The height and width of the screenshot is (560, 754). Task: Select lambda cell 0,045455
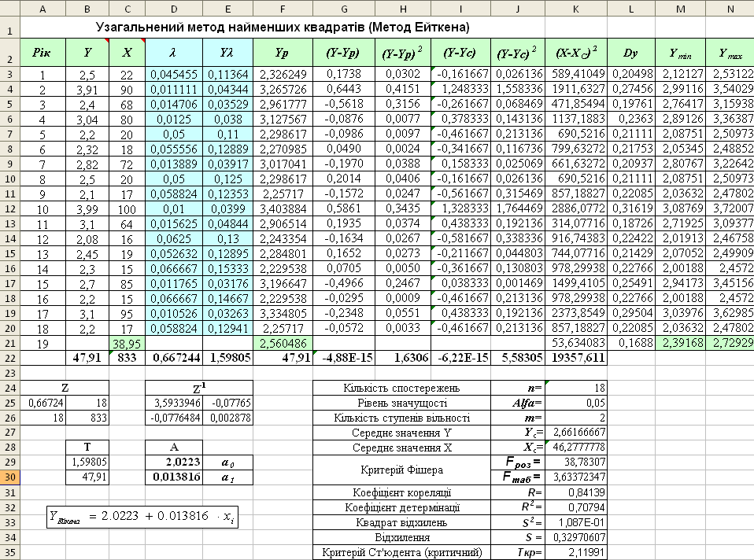click(174, 75)
